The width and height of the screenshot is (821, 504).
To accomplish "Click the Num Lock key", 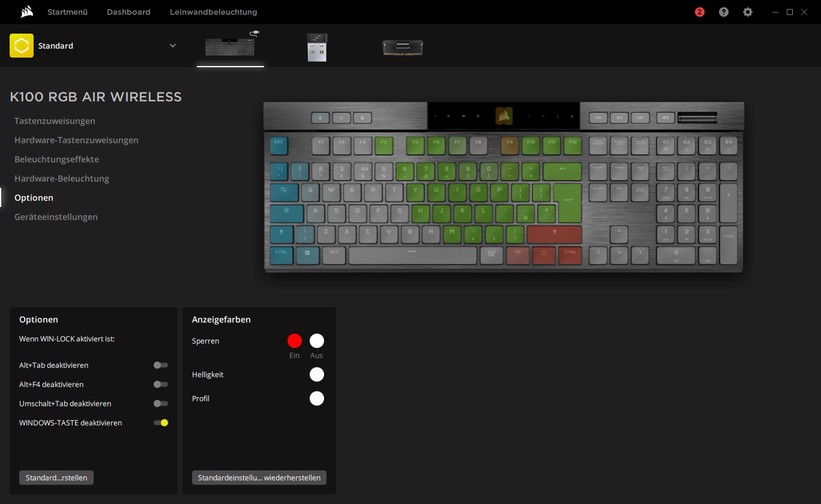I will click(666, 172).
